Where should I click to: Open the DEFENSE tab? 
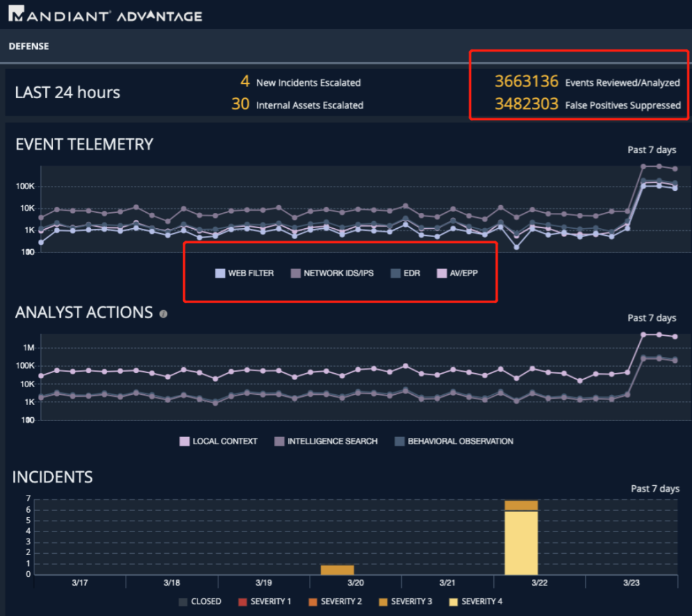[x=29, y=46]
